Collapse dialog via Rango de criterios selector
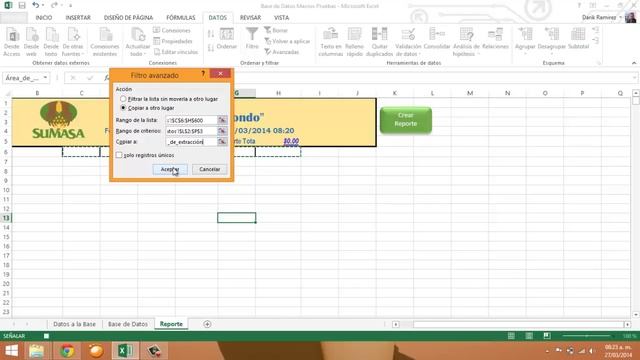This screenshot has width=640, height=360. (222, 131)
